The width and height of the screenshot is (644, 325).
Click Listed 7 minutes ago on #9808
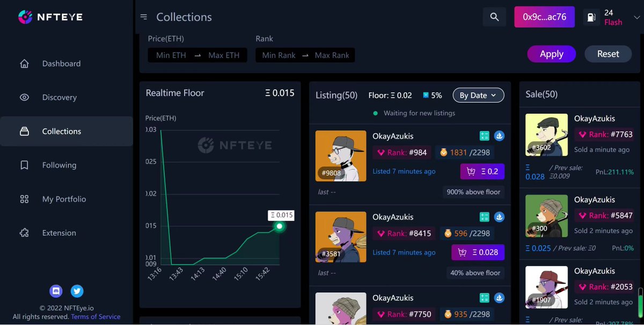[404, 171]
